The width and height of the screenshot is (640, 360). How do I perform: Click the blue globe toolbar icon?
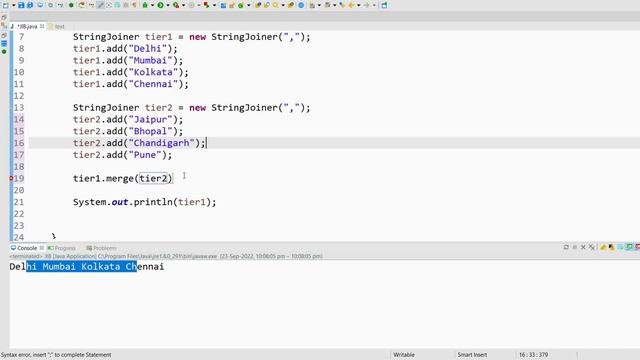301,5
